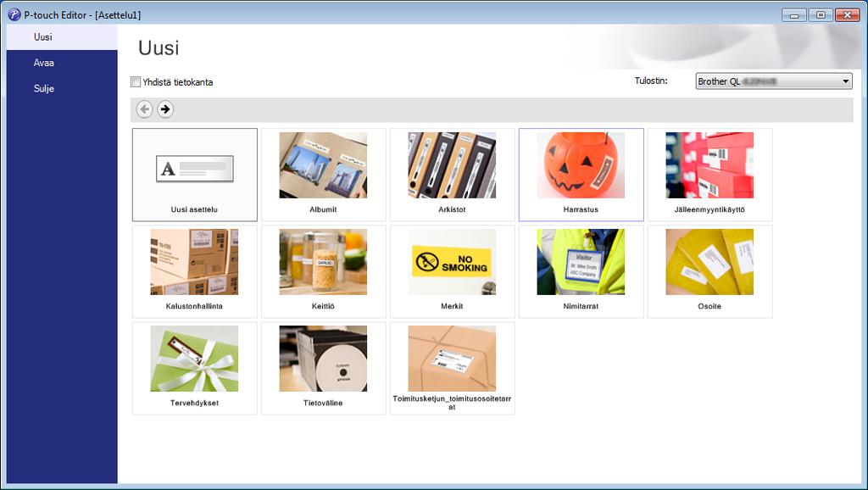The image size is (868, 490).
Task: Open the Toimitusketjun toimitusosoitetarrat category
Action: (x=453, y=368)
